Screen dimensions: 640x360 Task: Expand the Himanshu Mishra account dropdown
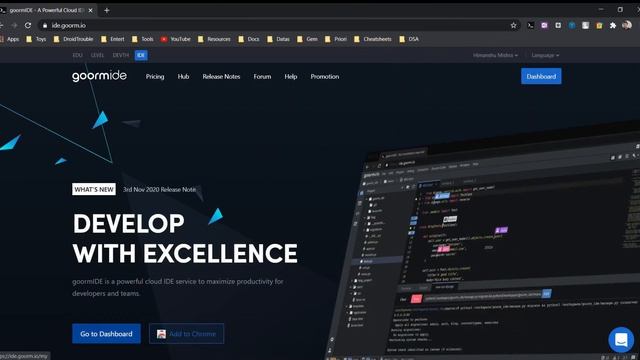coord(496,55)
